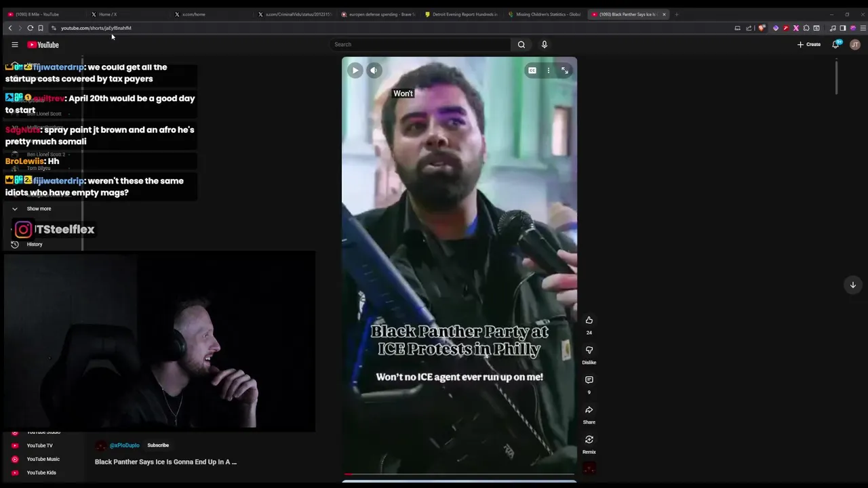Screen dimensions: 868x488
Task: Go to the YouTube home logo
Action: click(x=43, y=45)
